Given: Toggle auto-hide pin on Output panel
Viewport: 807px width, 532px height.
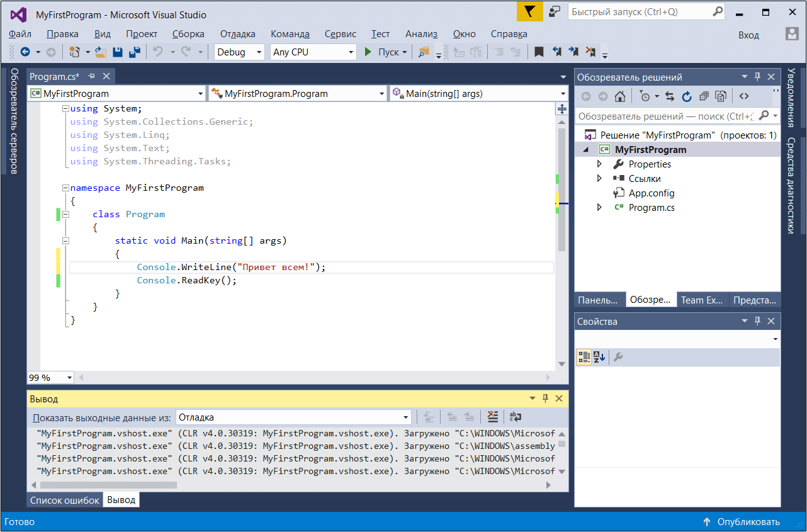Looking at the screenshot, I should coord(546,399).
